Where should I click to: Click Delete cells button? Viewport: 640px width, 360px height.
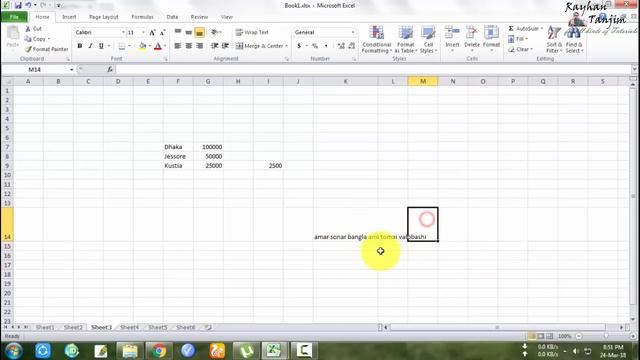tap(472, 39)
